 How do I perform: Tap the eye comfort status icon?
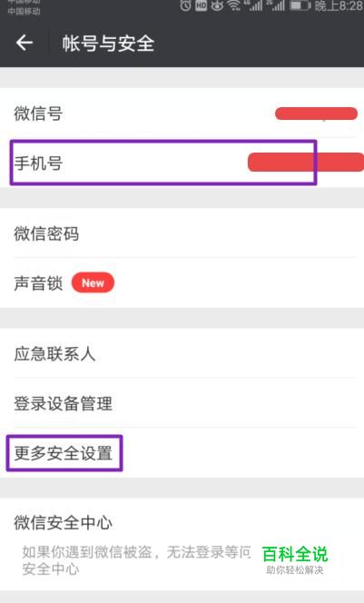point(217,5)
